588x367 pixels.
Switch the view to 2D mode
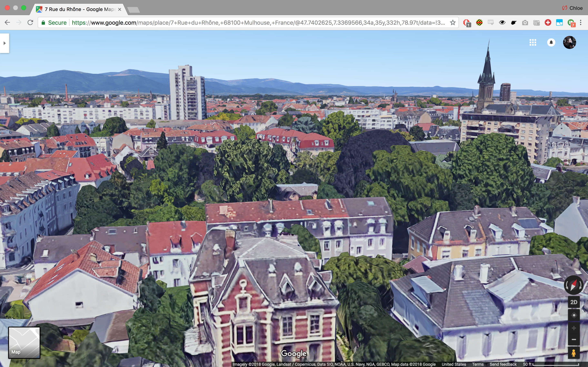point(574,302)
